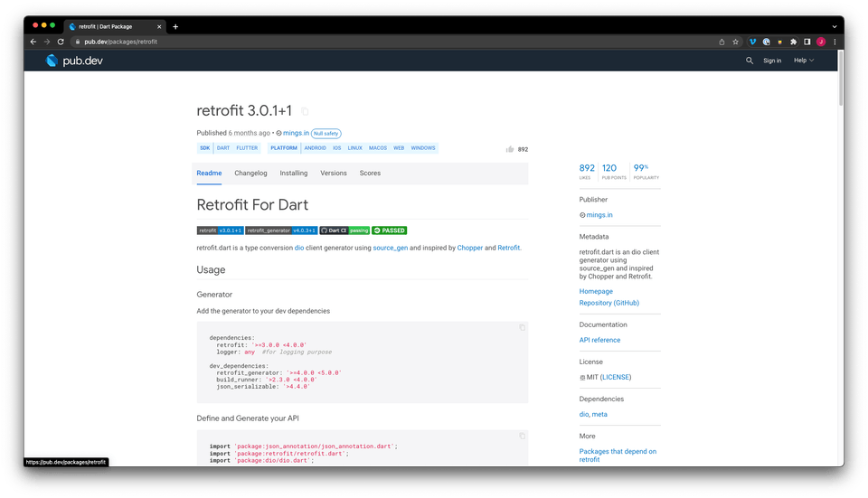Follow the dio link
868x498 pixels.
[299, 248]
